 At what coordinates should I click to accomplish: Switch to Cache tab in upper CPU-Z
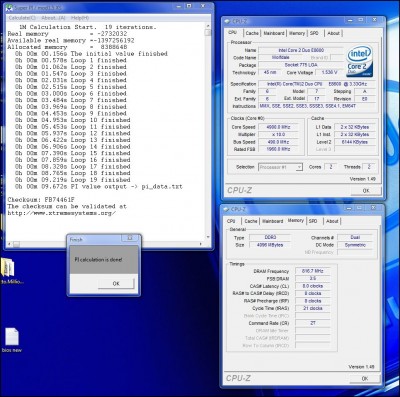coord(252,33)
